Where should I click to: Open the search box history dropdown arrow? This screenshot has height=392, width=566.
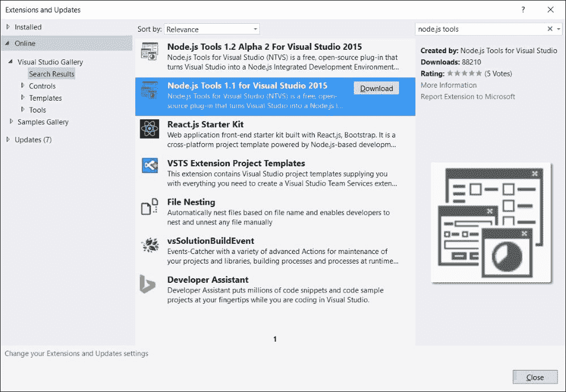pyautogui.click(x=559, y=29)
